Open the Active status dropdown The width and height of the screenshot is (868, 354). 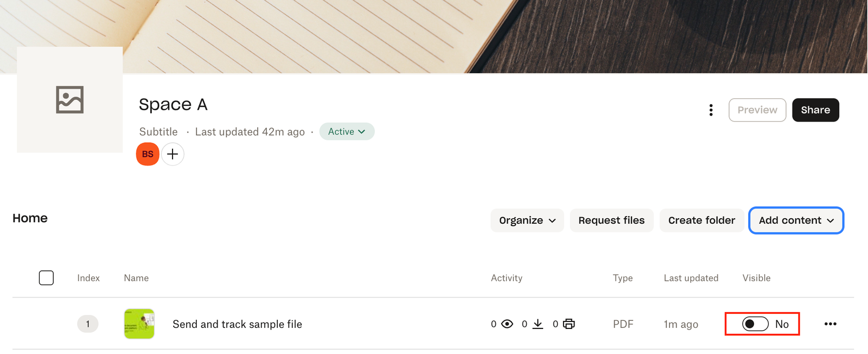pos(347,131)
